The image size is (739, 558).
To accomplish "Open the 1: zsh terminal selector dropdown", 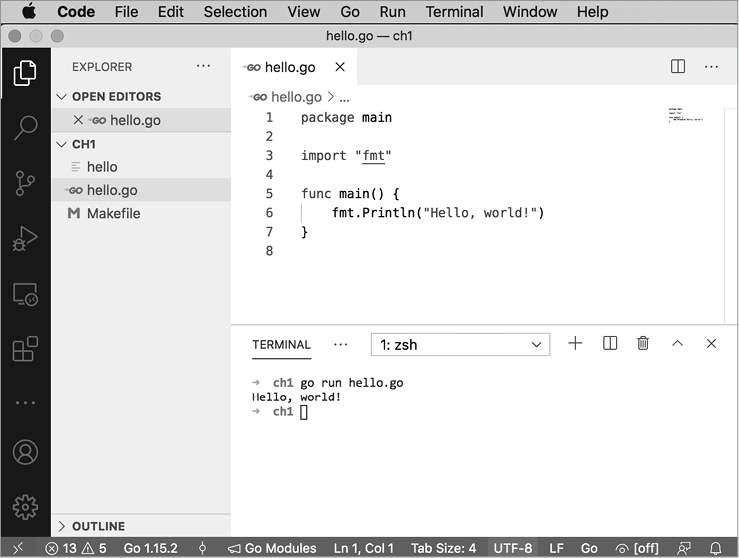I will coord(460,344).
